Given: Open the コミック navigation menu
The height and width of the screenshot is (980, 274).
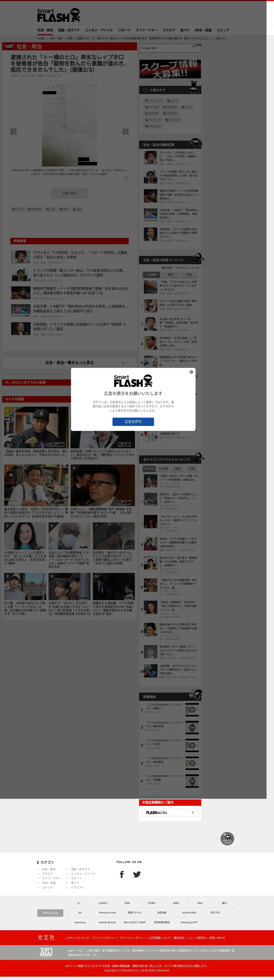Looking at the screenshot, I should (223, 30).
